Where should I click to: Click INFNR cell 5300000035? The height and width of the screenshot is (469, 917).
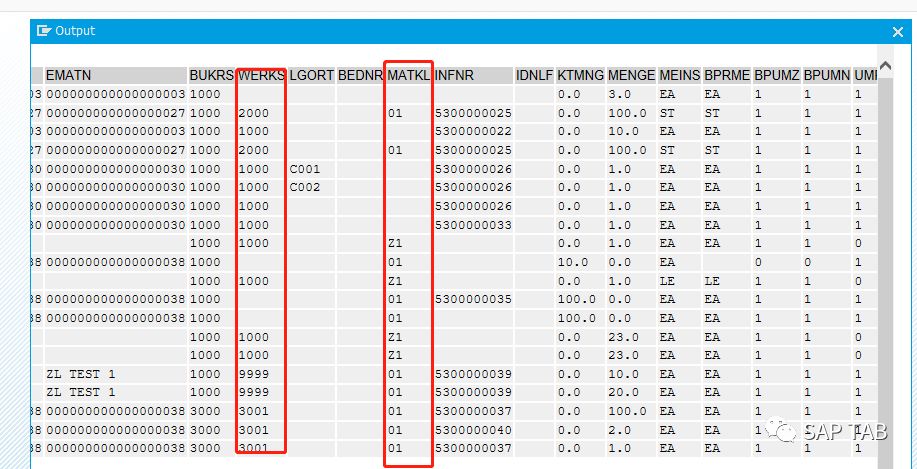[x=473, y=299]
